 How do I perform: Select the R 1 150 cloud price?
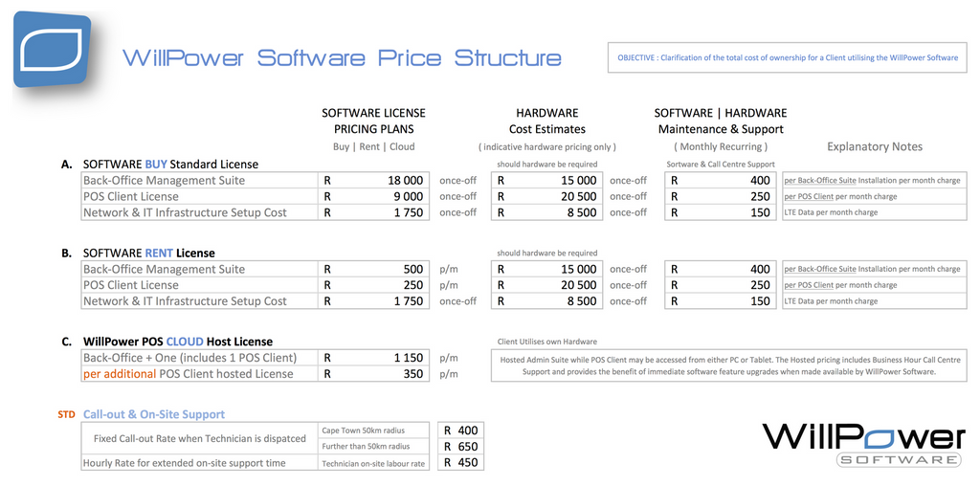click(x=374, y=358)
